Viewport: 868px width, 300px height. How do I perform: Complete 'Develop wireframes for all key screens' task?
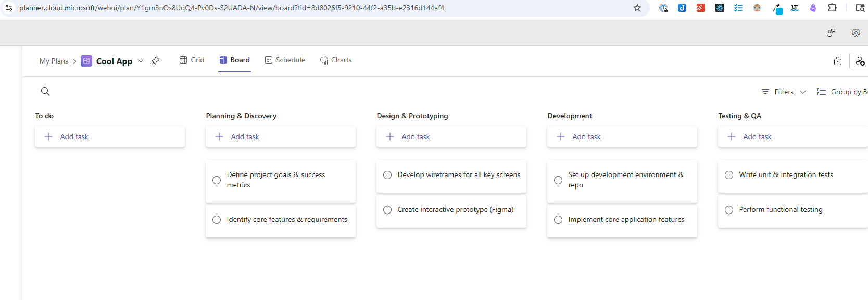(x=387, y=175)
